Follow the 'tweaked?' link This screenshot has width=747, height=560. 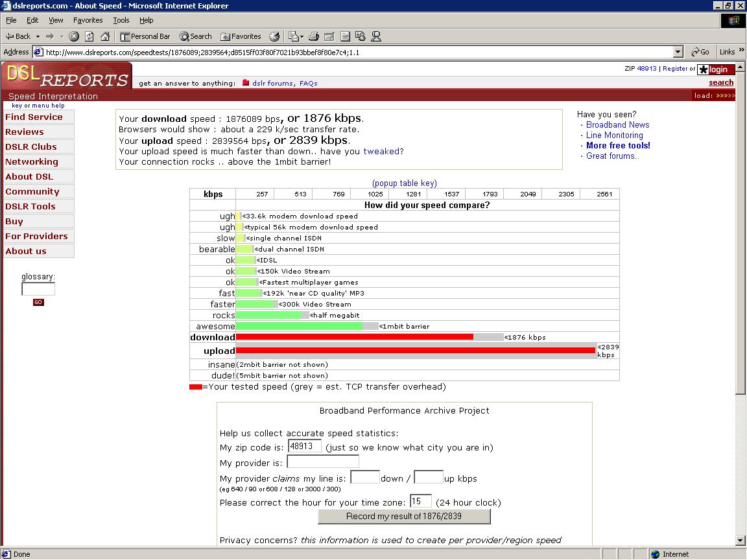383,151
